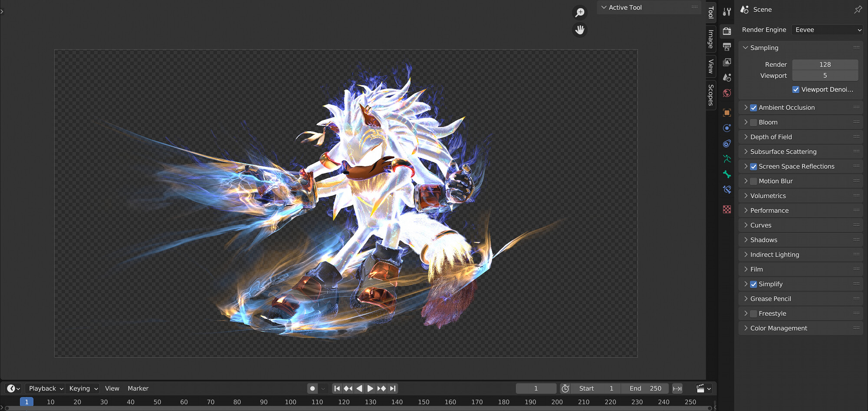Click the pan hand icon
This screenshot has height=411, width=868.
click(x=580, y=30)
